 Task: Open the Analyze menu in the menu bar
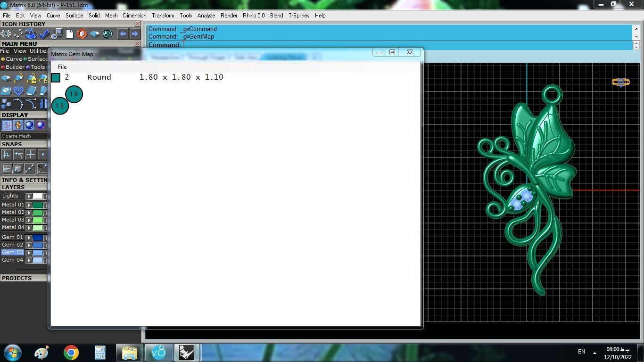[x=206, y=16]
